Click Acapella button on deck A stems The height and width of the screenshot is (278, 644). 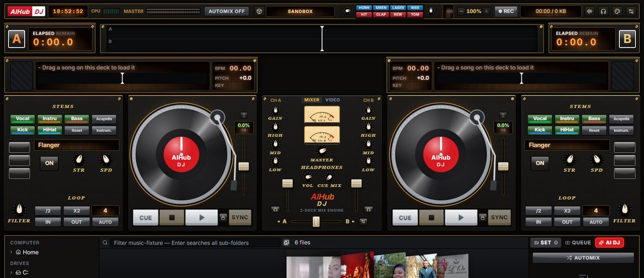coord(104,119)
